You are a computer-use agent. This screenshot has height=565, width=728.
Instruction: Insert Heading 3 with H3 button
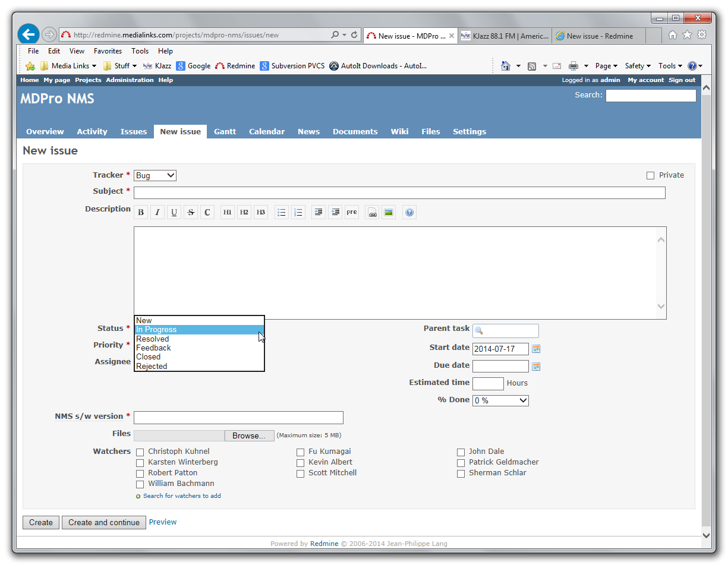(261, 212)
